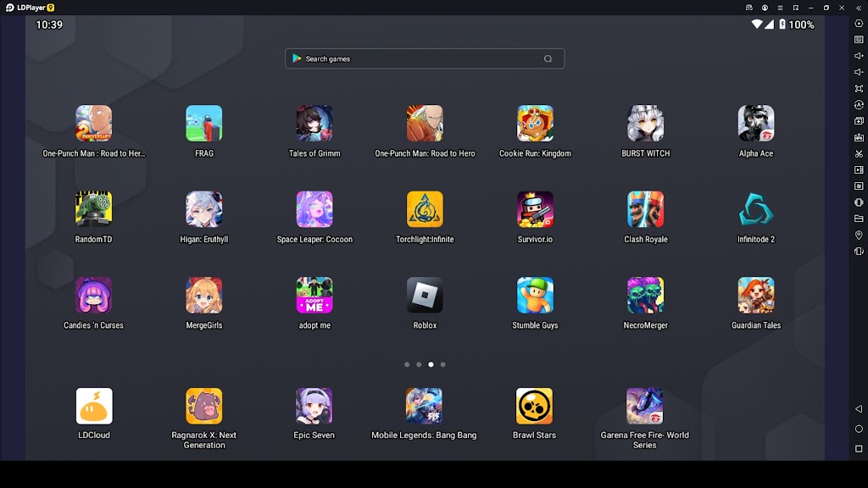Launch Ragnarok X: Next Generation
The width and height of the screenshot is (868, 488).
pyautogui.click(x=203, y=406)
